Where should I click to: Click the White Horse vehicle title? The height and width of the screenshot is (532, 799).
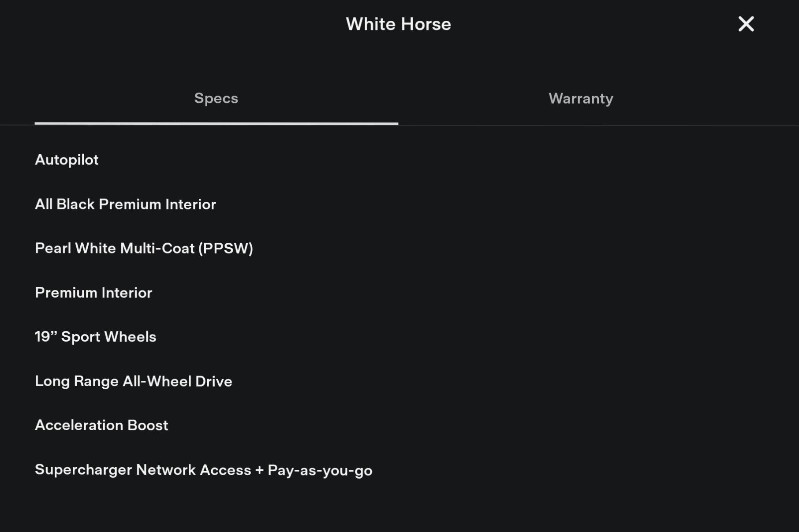pyautogui.click(x=398, y=24)
